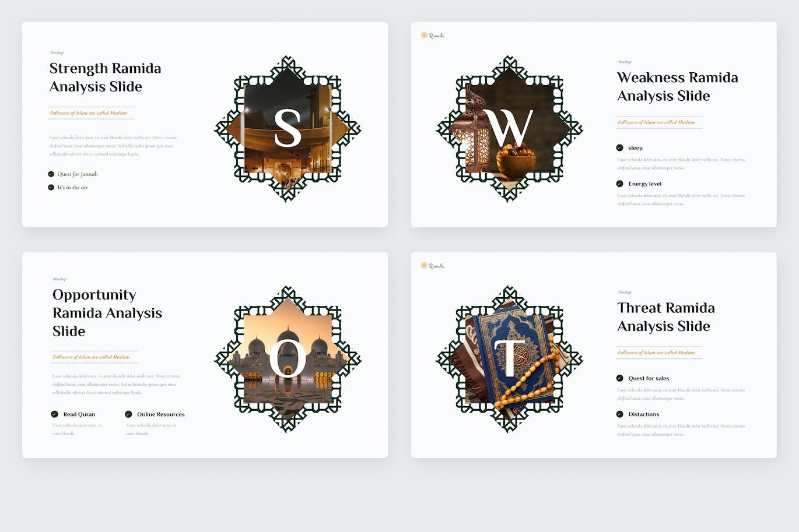Click description under Read Quran
Image resolution: width=799 pixels, height=532 pixels.
click(78, 429)
